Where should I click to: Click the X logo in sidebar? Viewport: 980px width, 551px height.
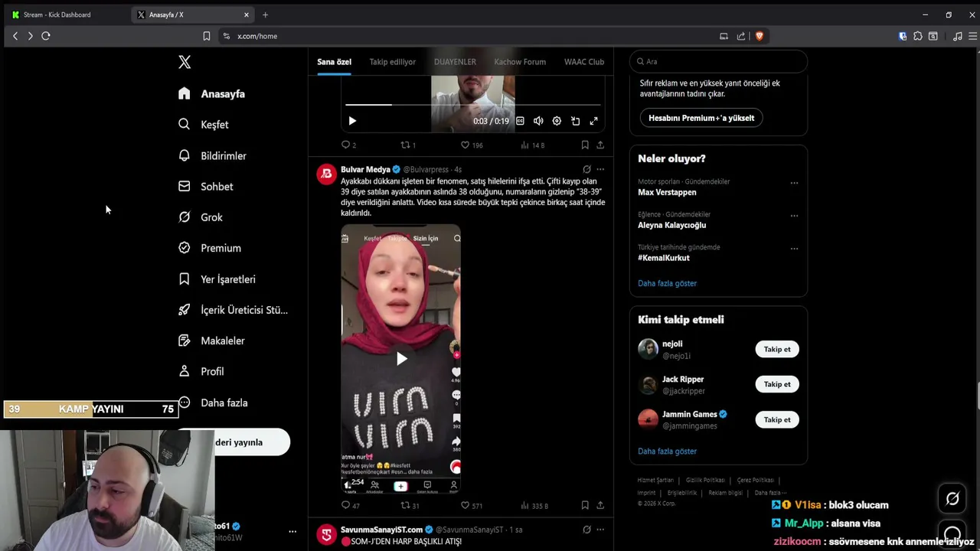pyautogui.click(x=185, y=62)
